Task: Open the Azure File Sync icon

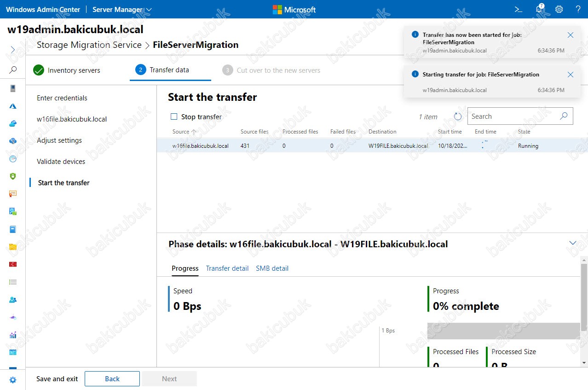Action: click(x=13, y=141)
